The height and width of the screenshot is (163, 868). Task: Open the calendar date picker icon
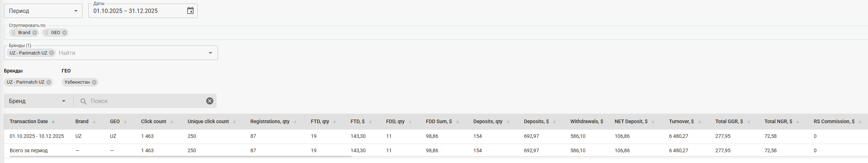click(x=190, y=11)
